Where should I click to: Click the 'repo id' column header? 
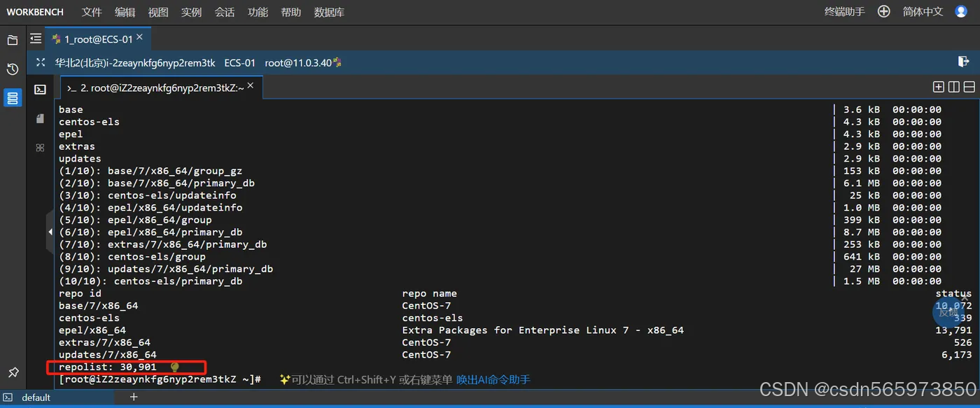click(x=80, y=293)
